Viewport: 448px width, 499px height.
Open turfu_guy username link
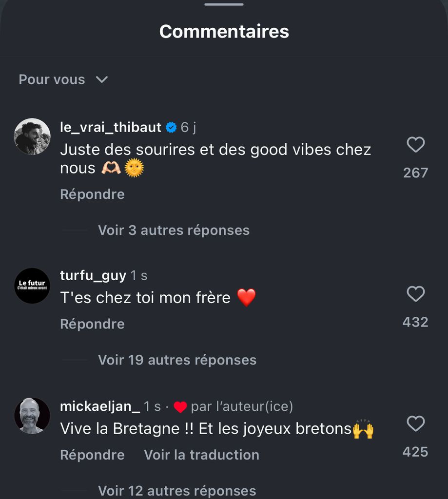tap(93, 276)
